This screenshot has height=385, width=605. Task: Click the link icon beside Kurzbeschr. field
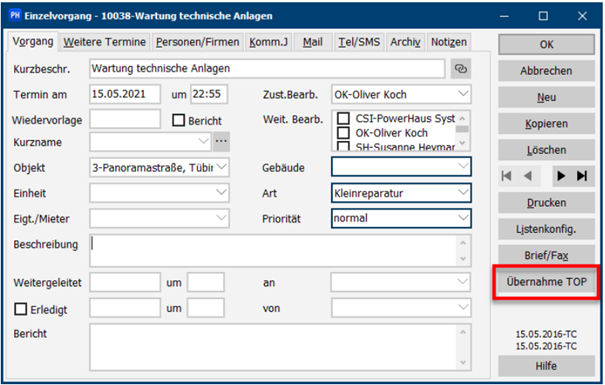pyautogui.click(x=461, y=69)
